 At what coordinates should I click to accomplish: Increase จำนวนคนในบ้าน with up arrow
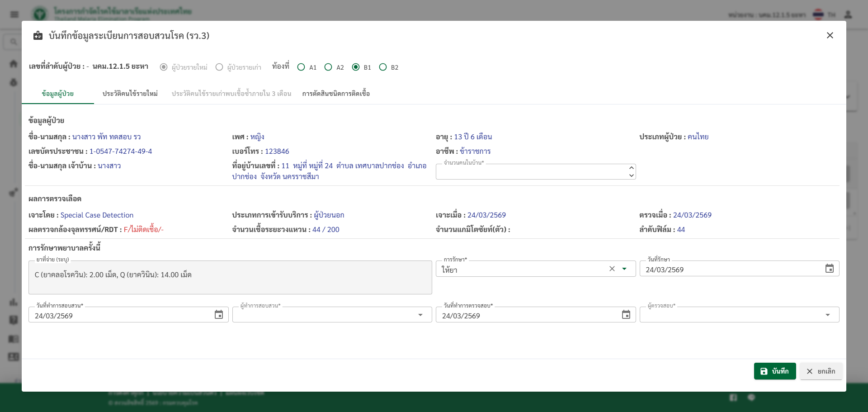pos(631,168)
